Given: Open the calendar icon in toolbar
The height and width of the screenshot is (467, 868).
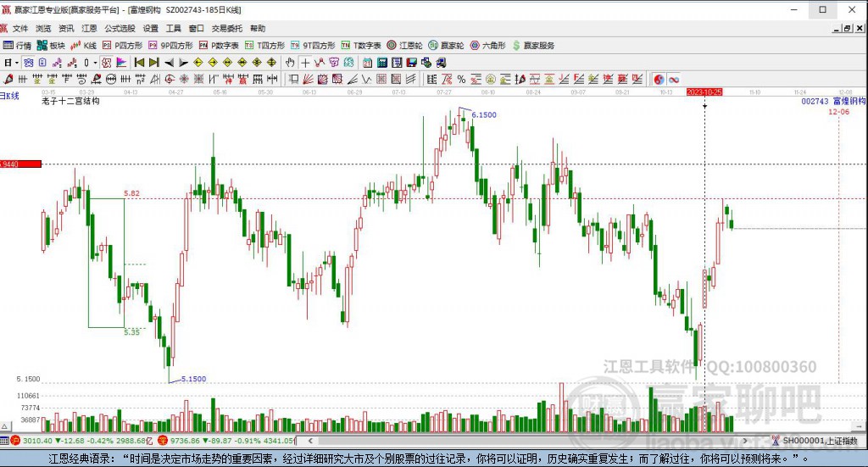Looking at the screenshot, I should [366, 63].
